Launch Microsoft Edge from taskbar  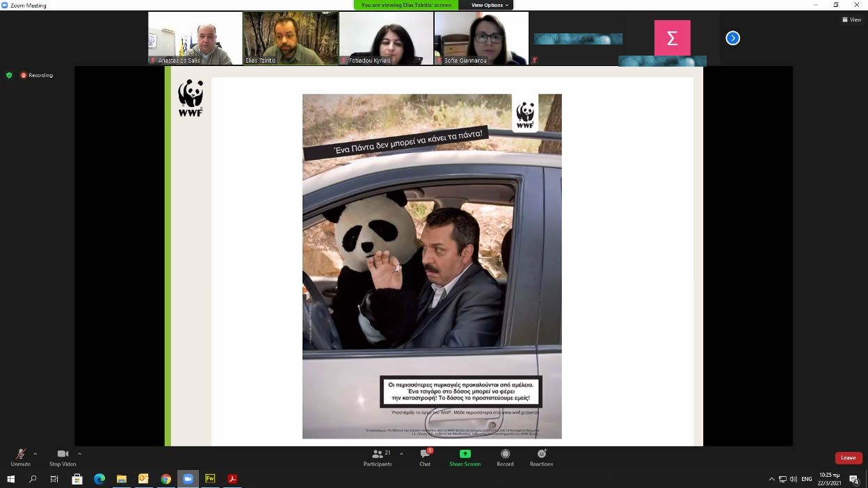pyautogui.click(x=99, y=479)
